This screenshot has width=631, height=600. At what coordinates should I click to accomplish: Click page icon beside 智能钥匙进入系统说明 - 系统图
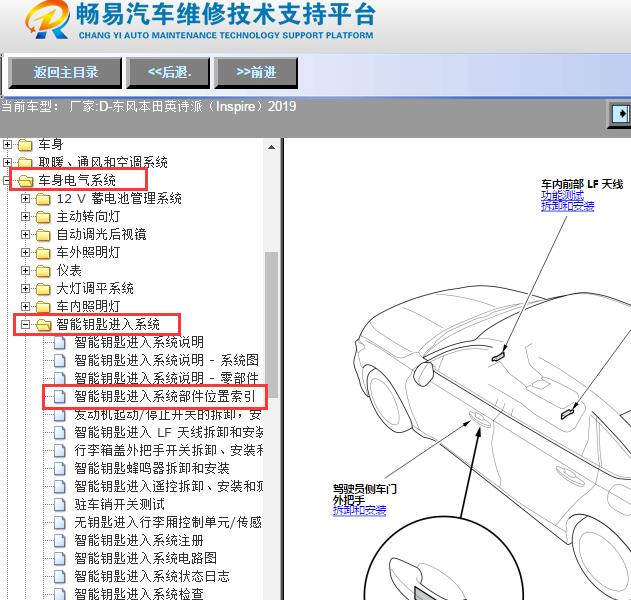pyautogui.click(x=60, y=361)
